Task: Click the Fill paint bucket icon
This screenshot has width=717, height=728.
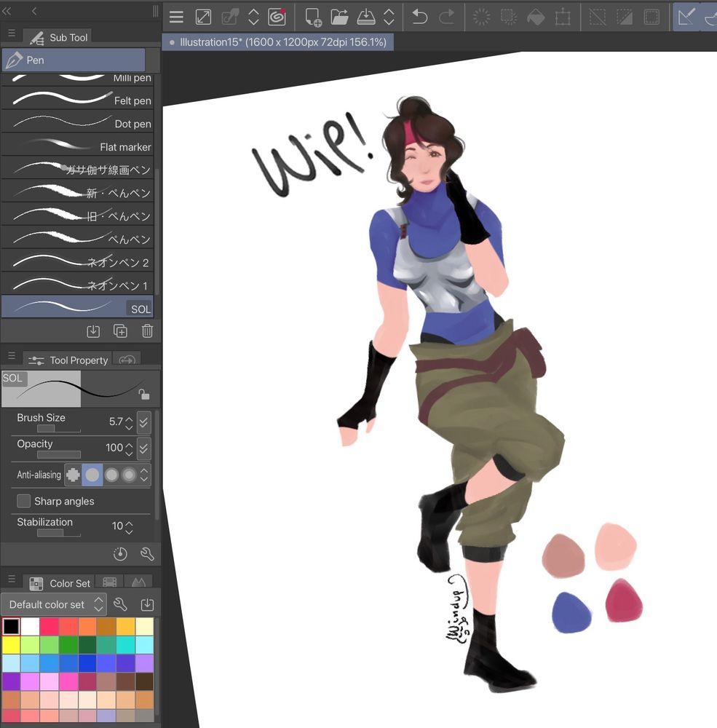Action: 536,17
